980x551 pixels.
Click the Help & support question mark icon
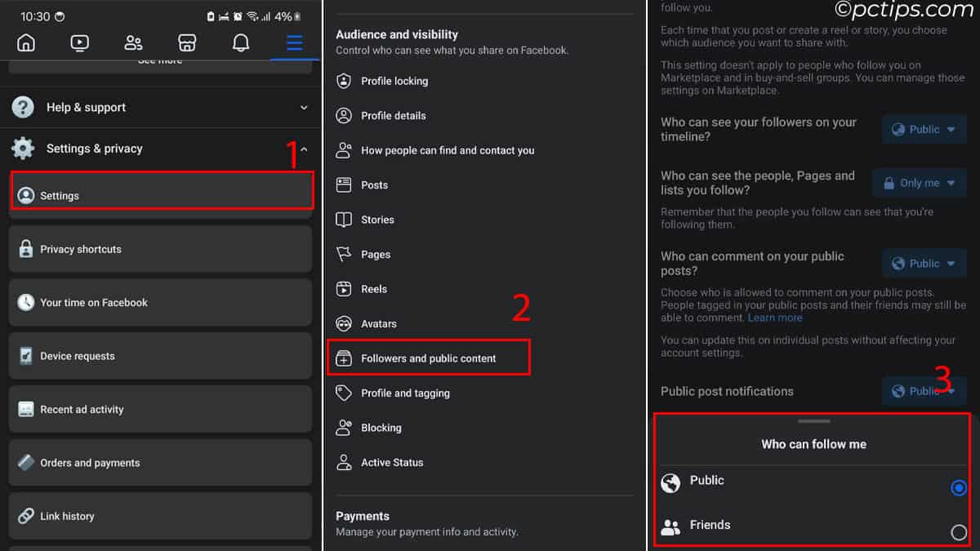point(23,107)
